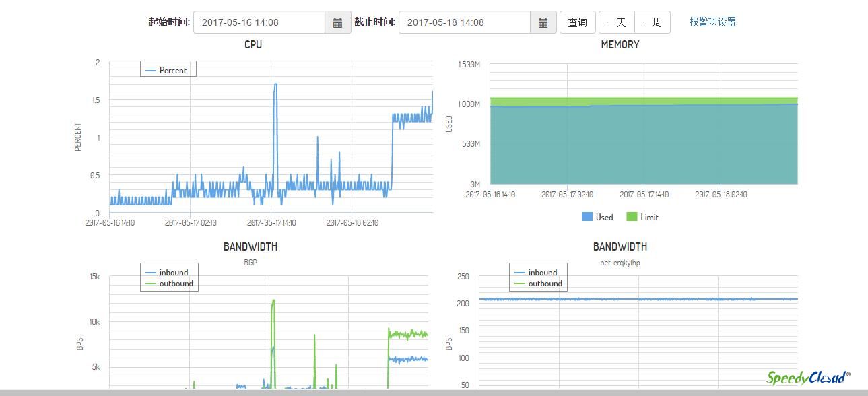Click the USED axis label on MEMORY chart

click(449, 124)
